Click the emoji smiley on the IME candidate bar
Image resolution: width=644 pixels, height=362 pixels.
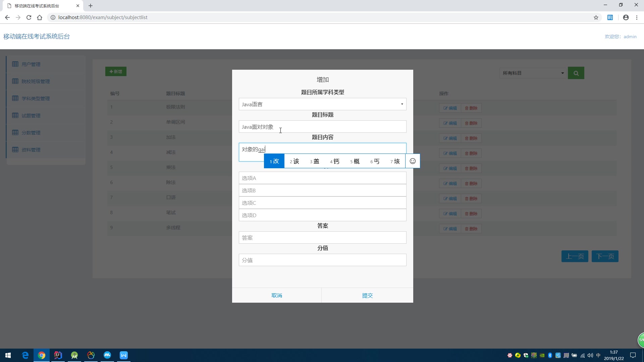pyautogui.click(x=413, y=161)
